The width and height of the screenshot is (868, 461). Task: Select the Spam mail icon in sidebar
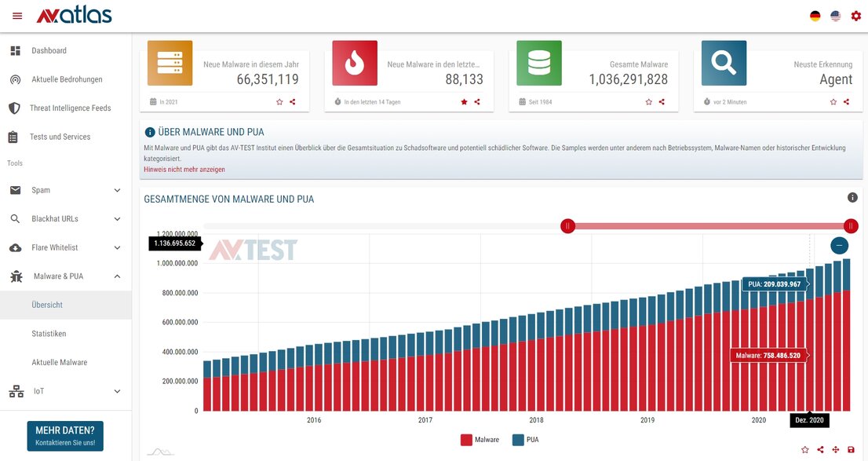click(16, 190)
